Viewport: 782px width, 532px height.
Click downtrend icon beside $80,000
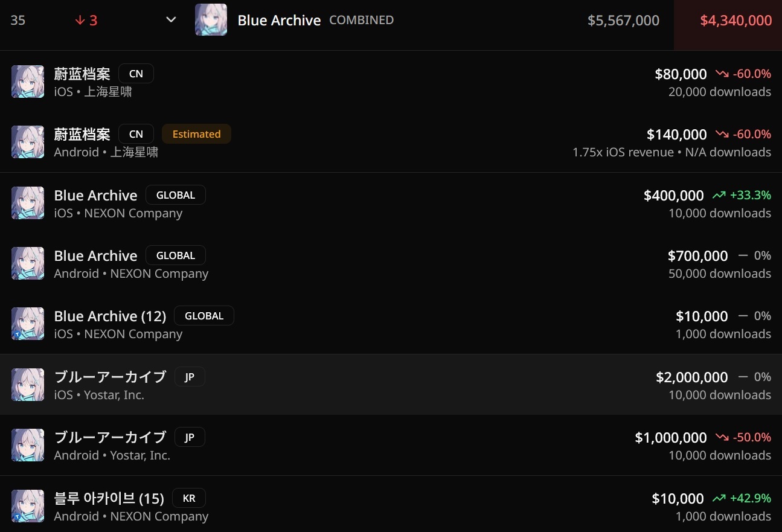[x=722, y=74]
